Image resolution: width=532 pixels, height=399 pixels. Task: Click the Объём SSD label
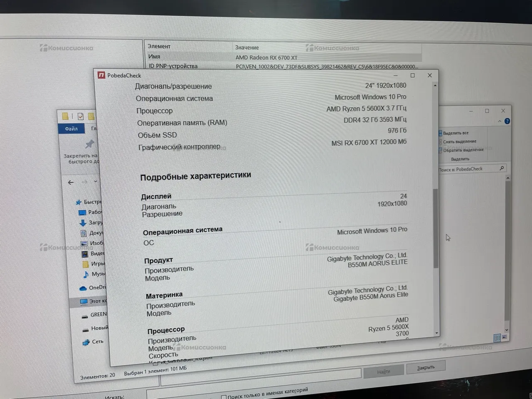coord(158,135)
